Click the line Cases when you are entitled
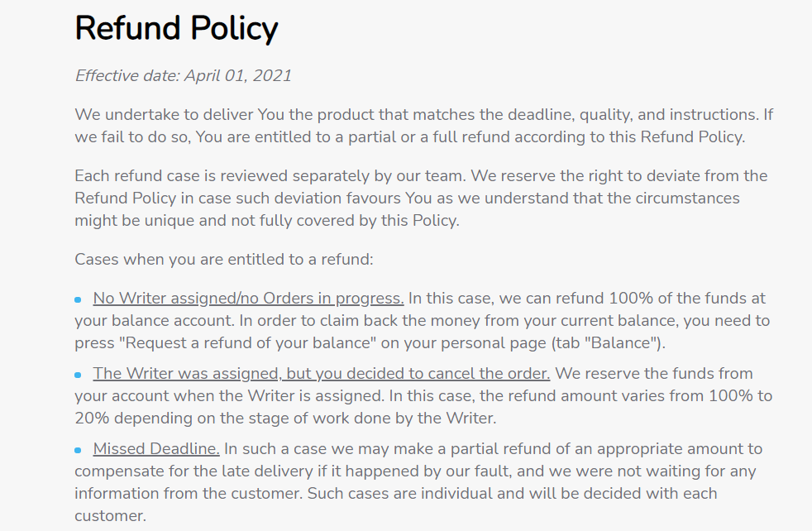This screenshot has width=812, height=531. pyautogui.click(x=224, y=259)
